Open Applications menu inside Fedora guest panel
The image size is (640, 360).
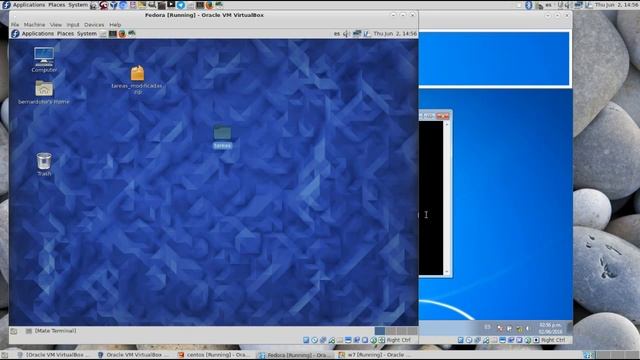pos(38,33)
